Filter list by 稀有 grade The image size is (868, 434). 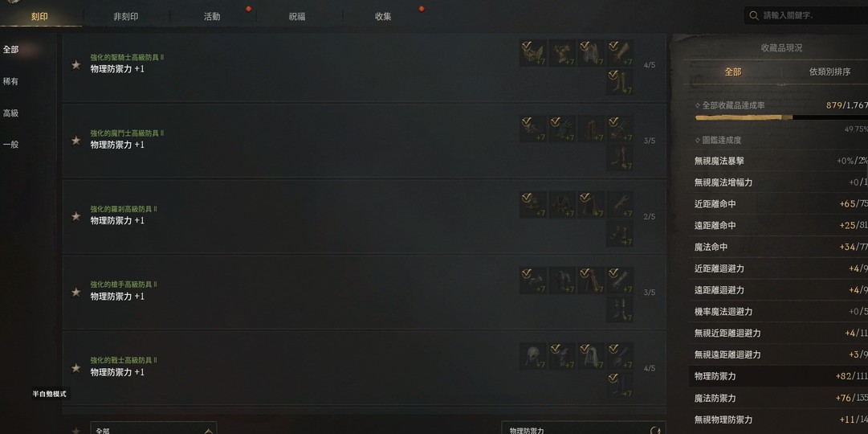coord(10,81)
